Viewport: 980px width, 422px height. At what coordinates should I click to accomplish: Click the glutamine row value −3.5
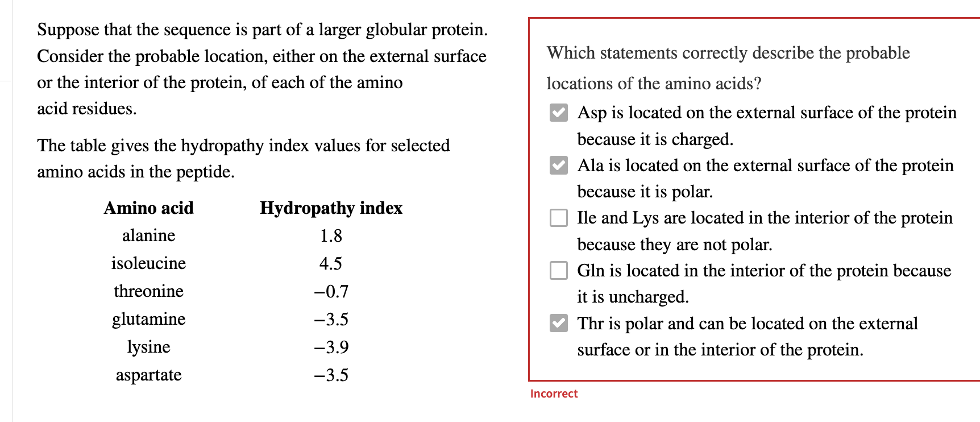pyautogui.click(x=331, y=319)
